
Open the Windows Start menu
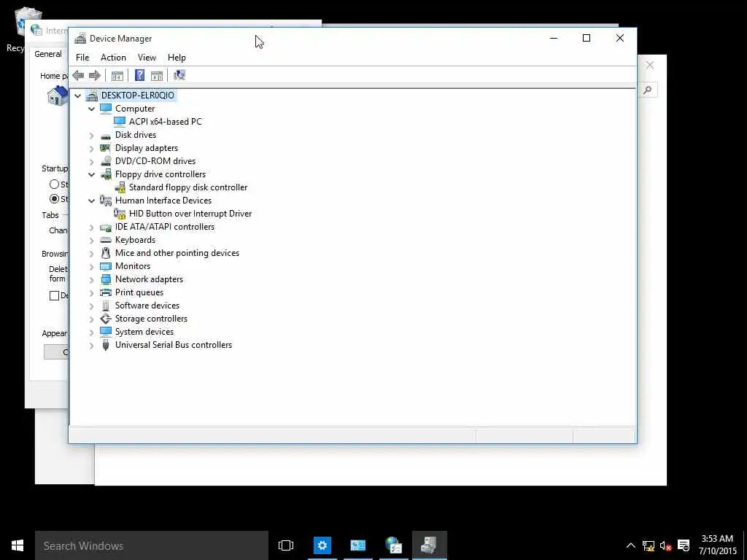18,545
